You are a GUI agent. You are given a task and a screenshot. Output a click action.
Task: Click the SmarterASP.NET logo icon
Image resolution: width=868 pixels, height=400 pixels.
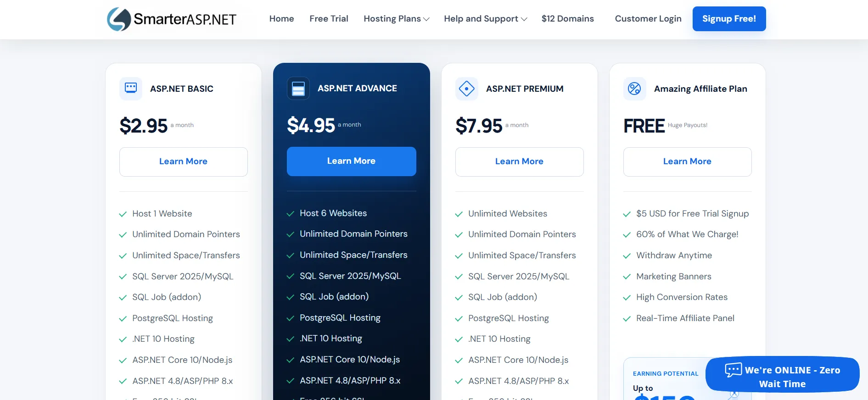pyautogui.click(x=119, y=19)
